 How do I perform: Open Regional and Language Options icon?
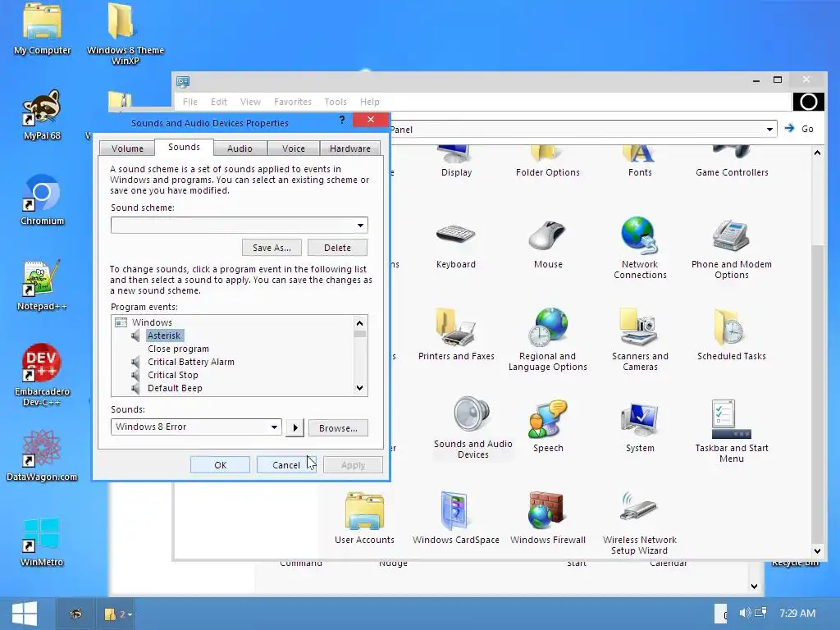click(x=547, y=340)
